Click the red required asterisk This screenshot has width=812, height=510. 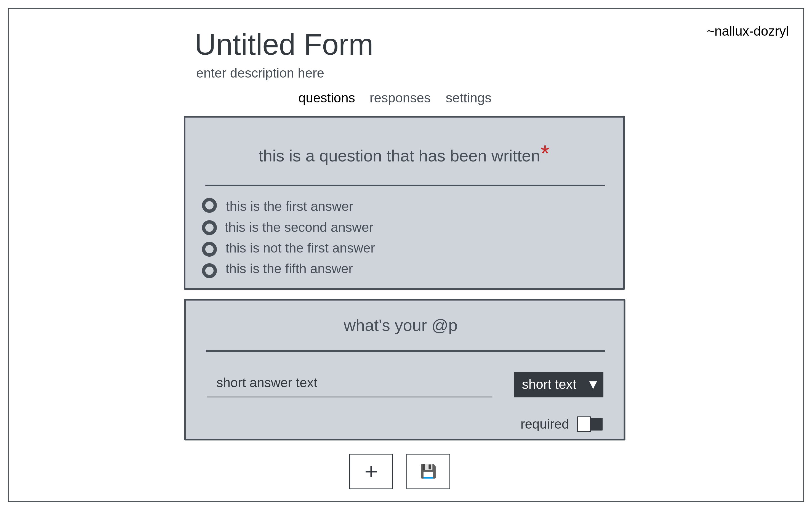click(x=545, y=150)
